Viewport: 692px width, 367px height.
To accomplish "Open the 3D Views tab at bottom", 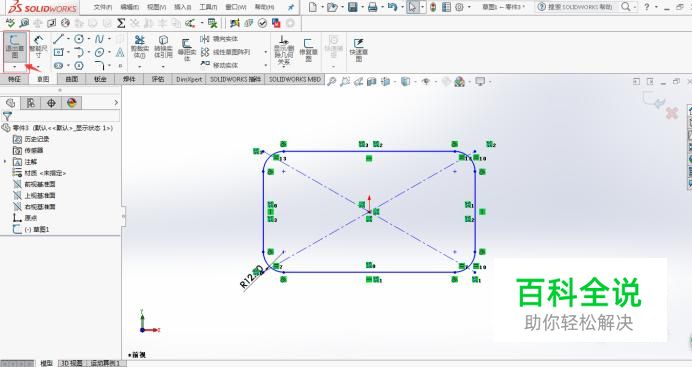I will click(x=71, y=363).
